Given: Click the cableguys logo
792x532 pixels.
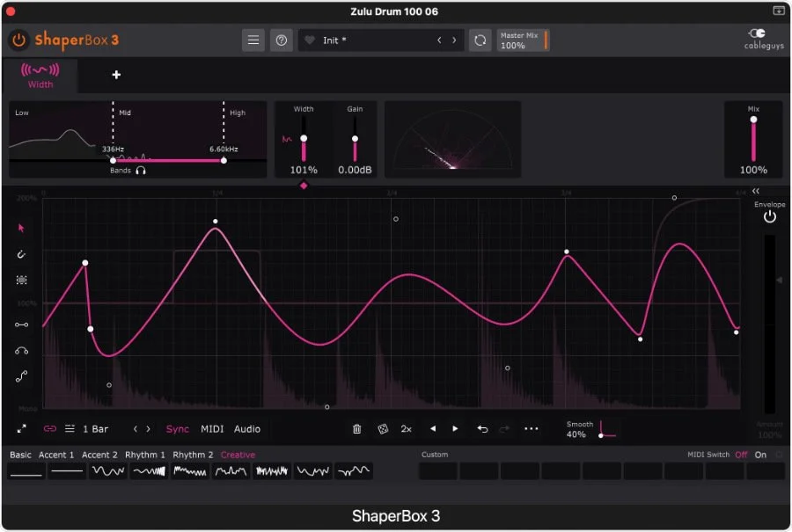Looking at the screenshot, I should coord(763,39).
